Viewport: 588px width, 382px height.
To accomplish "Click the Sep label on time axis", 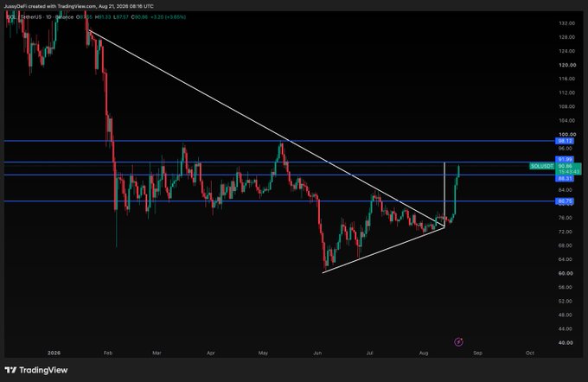I will [x=477, y=353].
